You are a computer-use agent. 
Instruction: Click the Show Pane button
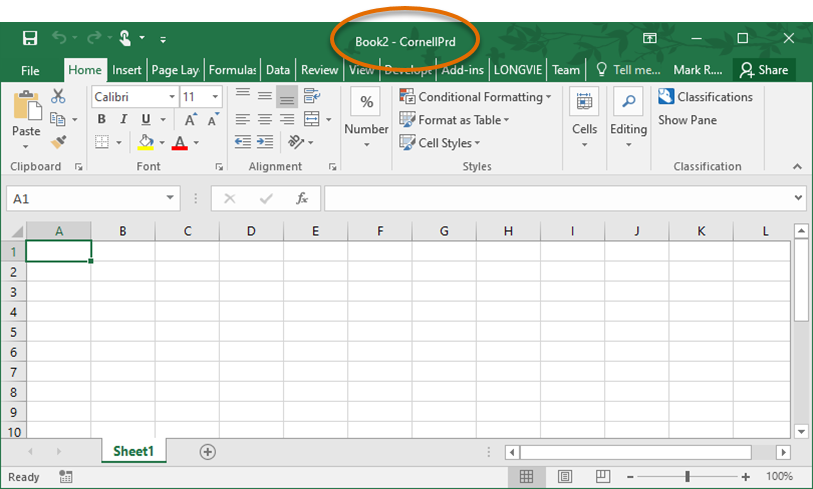point(687,120)
